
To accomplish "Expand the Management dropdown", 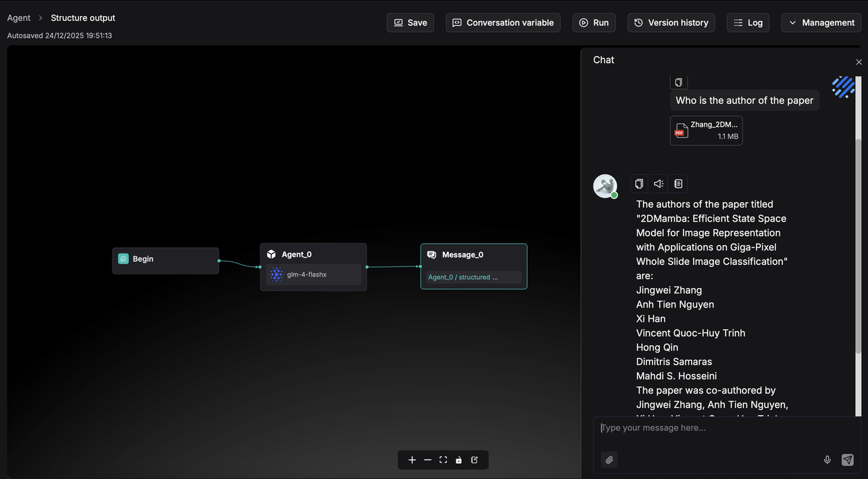I will pos(821,22).
